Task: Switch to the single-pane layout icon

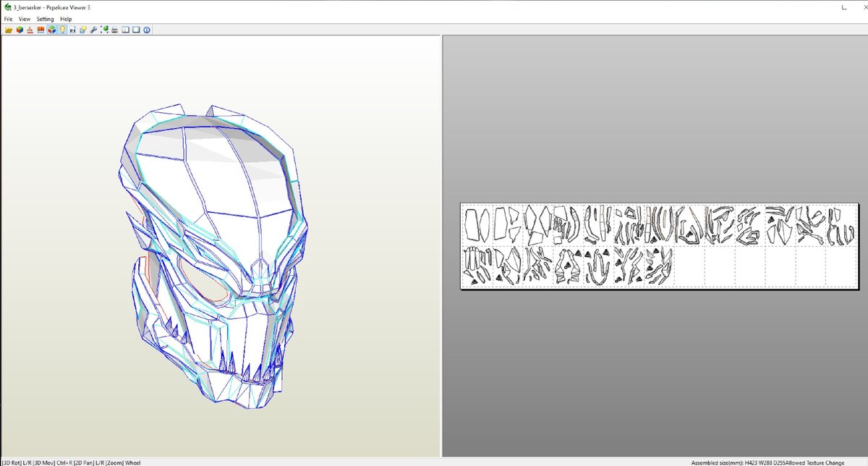Action: click(x=136, y=30)
